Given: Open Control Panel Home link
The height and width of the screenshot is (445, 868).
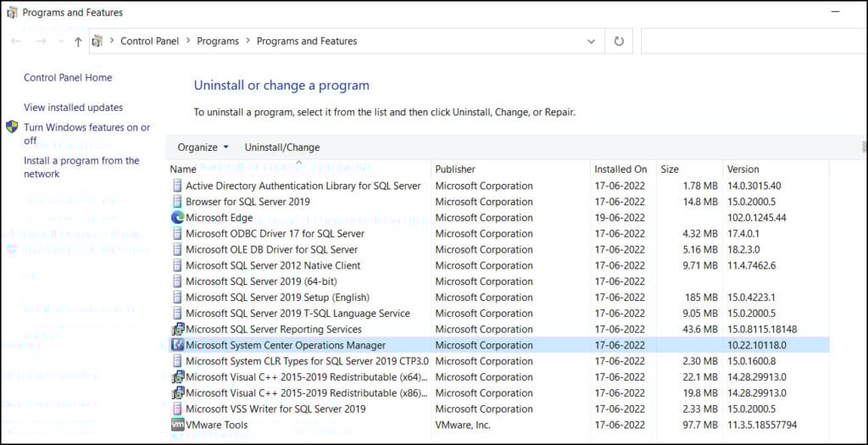Looking at the screenshot, I should click(68, 77).
